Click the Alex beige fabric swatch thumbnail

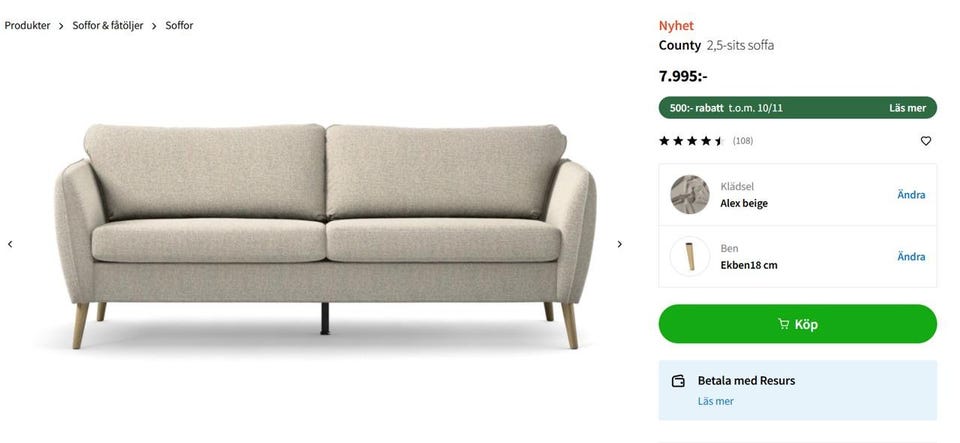click(x=689, y=195)
